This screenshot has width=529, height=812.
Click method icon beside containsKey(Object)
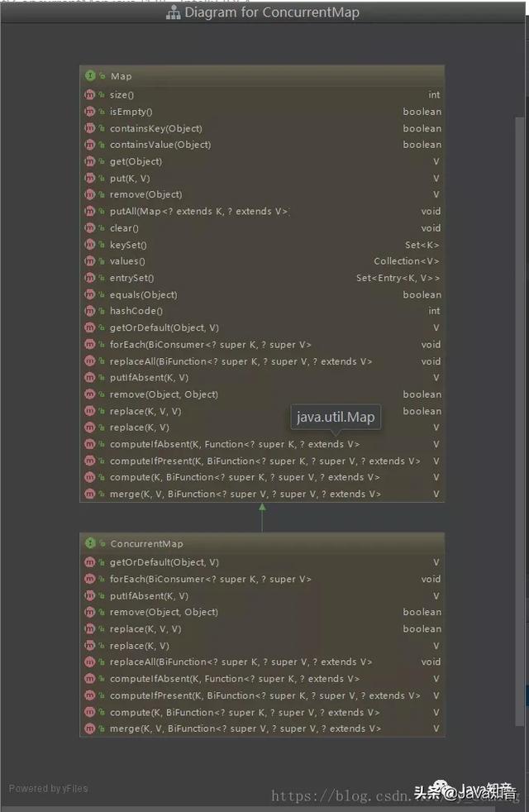tap(89, 128)
